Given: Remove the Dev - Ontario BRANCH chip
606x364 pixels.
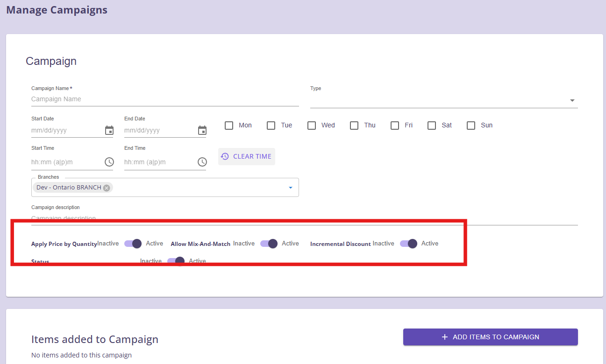Looking at the screenshot, I should point(107,188).
